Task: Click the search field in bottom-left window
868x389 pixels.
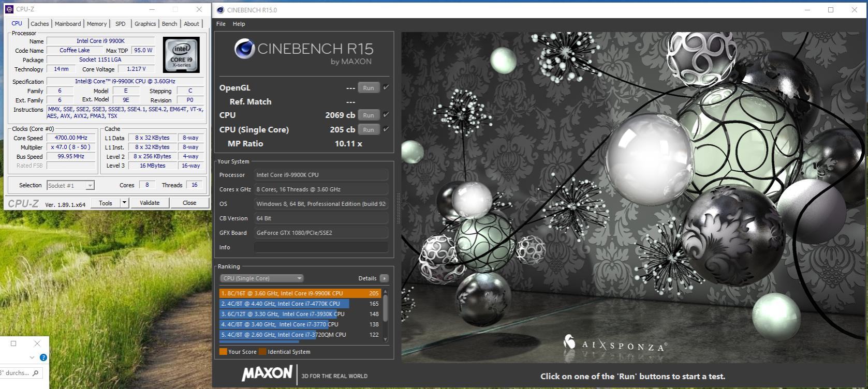Action: [x=21, y=373]
